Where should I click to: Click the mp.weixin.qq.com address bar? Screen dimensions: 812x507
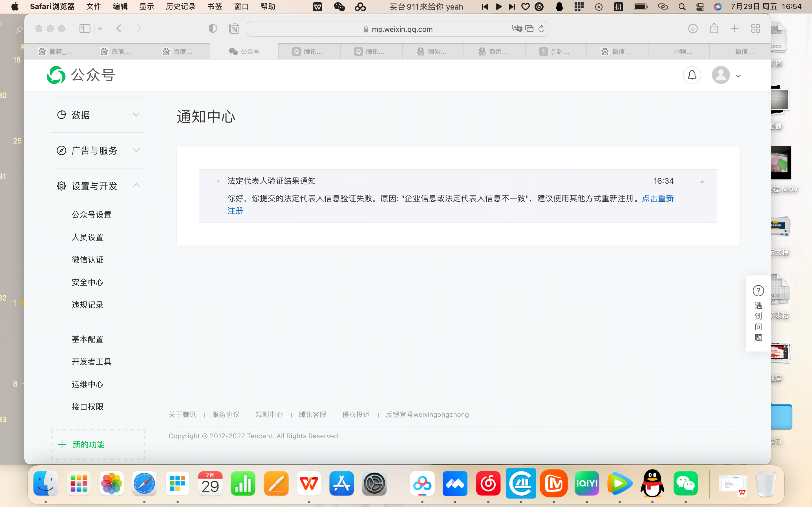tap(402, 29)
